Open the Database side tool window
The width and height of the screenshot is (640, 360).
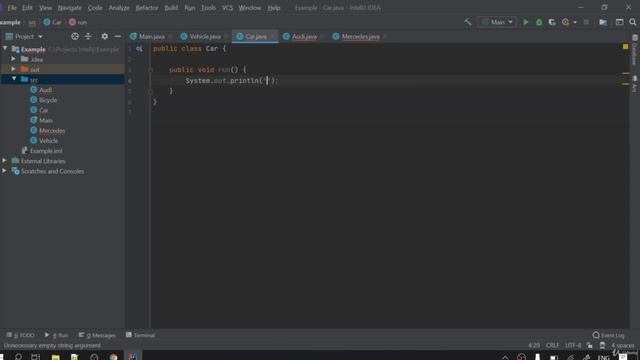(635, 51)
